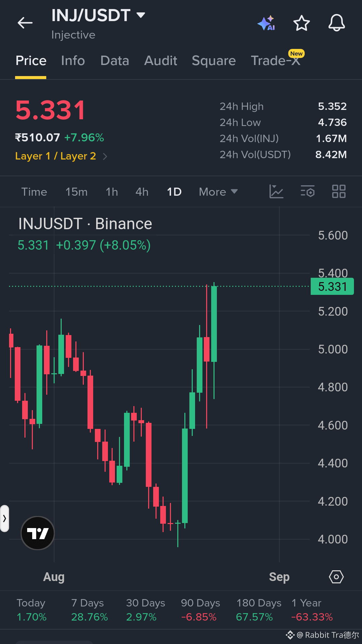Tap the +0.397 (+8.05%) chart change text
This screenshot has width=362, height=644.
tap(103, 245)
